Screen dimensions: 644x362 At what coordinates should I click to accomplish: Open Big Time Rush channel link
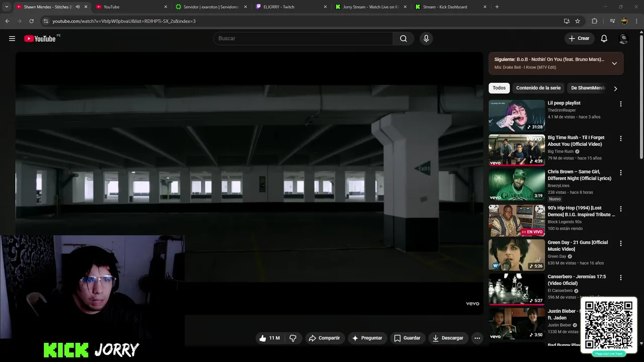(560, 151)
